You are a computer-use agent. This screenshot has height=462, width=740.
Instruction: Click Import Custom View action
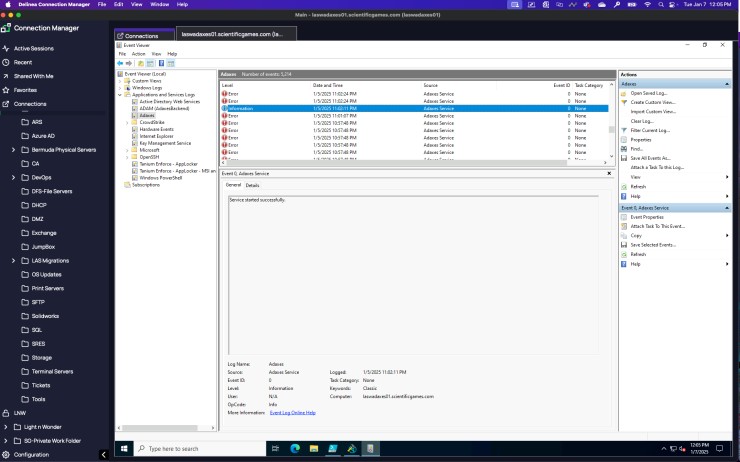653,112
